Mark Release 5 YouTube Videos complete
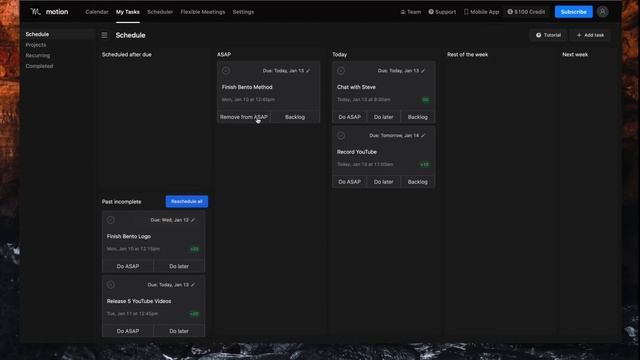This screenshot has height=360, width=640. pyautogui.click(x=111, y=285)
